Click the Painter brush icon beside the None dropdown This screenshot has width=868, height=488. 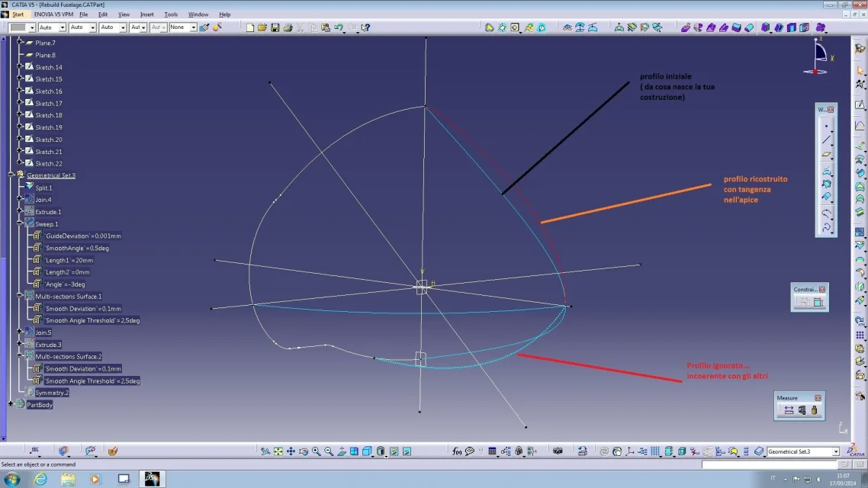click(x=204, y=27)
